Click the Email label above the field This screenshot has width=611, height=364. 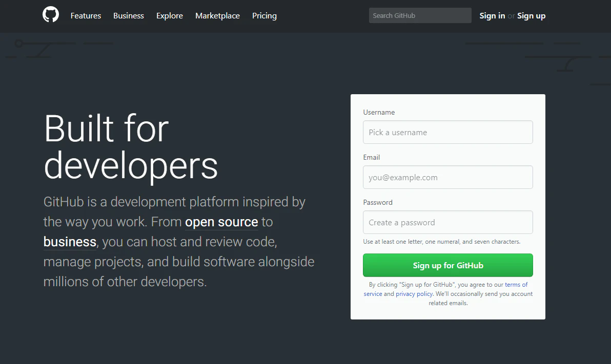(371, 157)
